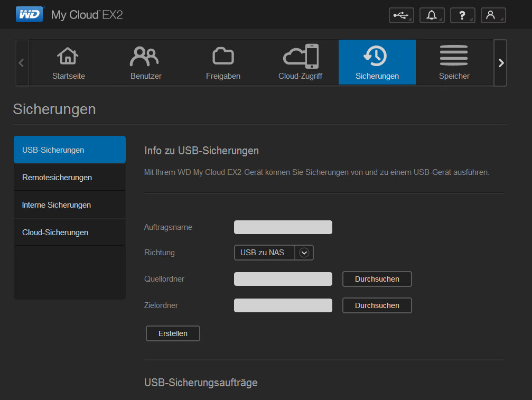Click Durchsuchen next to Zielordner

tap(377, 305)
